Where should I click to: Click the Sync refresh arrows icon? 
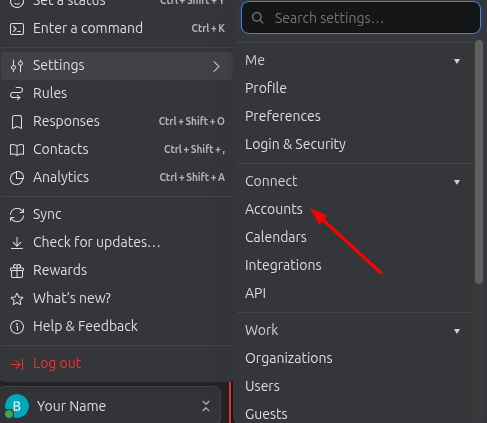pos(17,215)
